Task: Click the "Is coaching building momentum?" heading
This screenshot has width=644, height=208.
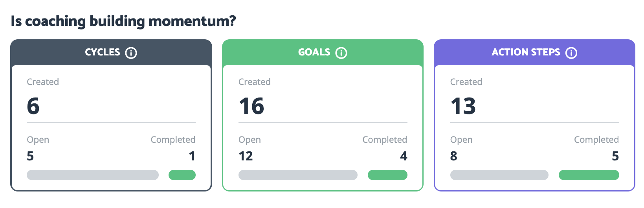Action: tap(123, 21)
